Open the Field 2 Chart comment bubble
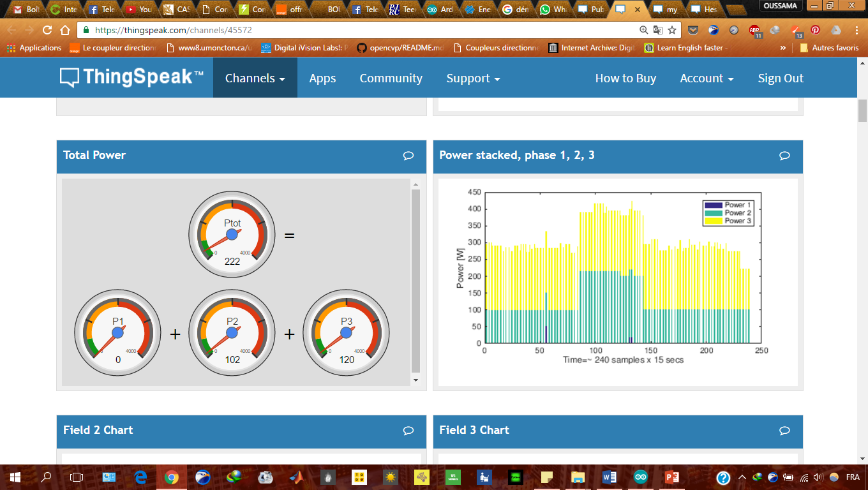868x490 pixels. click(408, 431)
